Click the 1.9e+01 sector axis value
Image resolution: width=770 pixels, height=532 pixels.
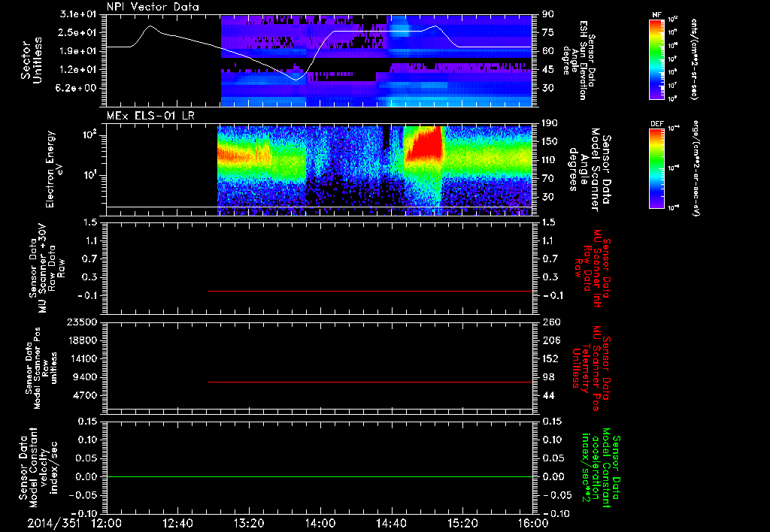(78, 51)
